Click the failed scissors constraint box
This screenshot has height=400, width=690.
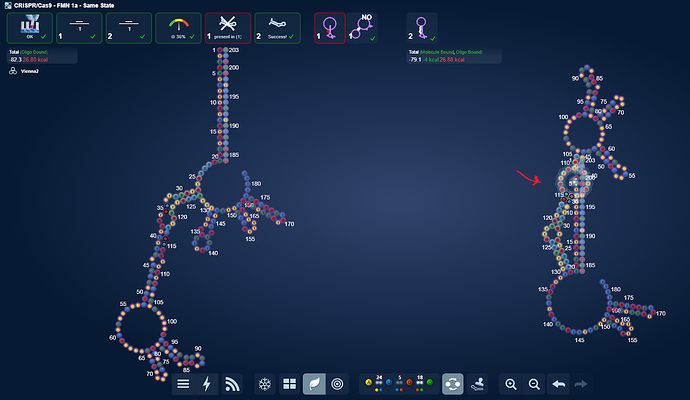point(228,28)
